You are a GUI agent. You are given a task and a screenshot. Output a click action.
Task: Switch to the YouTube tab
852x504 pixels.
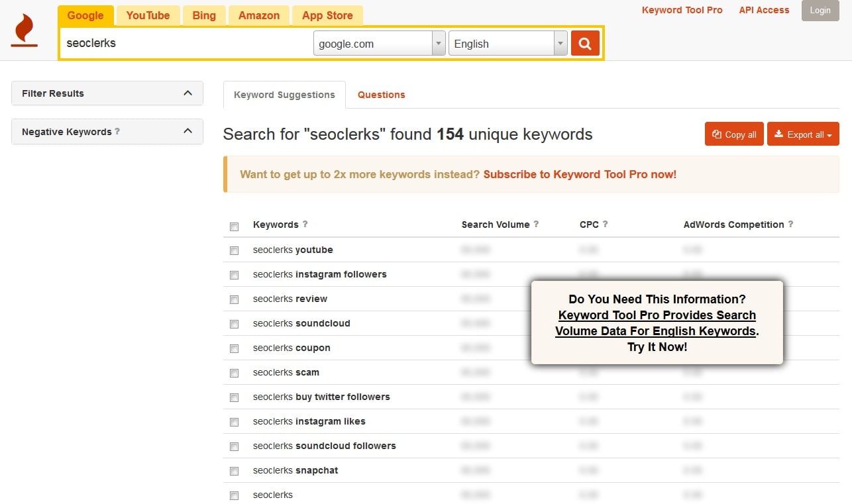148,15
